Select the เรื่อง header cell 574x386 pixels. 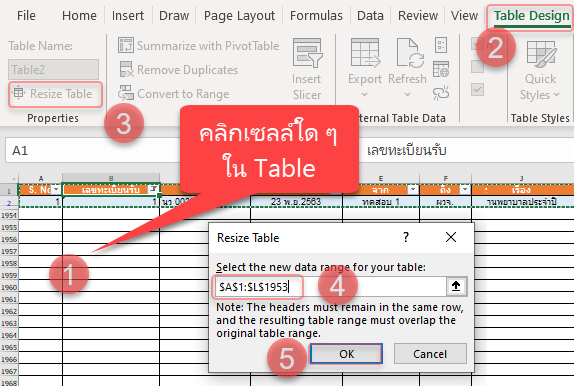pyautogui.click(x=522, y=190)
